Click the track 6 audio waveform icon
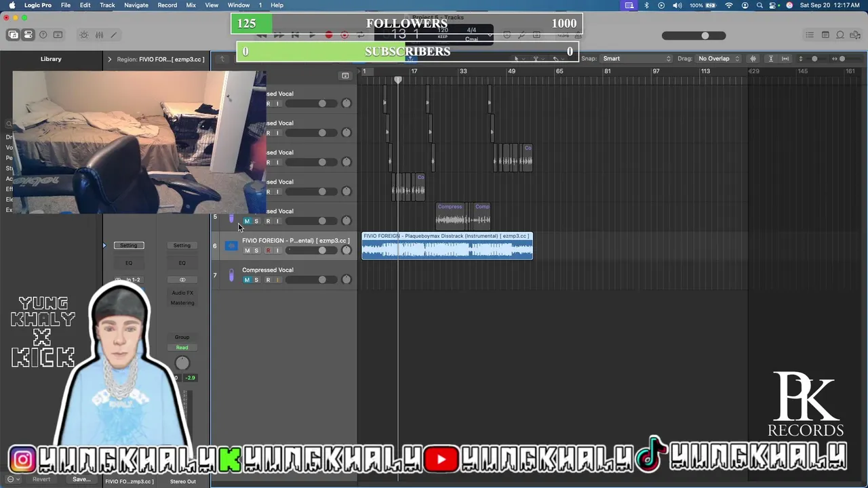868x488 pixels. (x=231, y=246)
